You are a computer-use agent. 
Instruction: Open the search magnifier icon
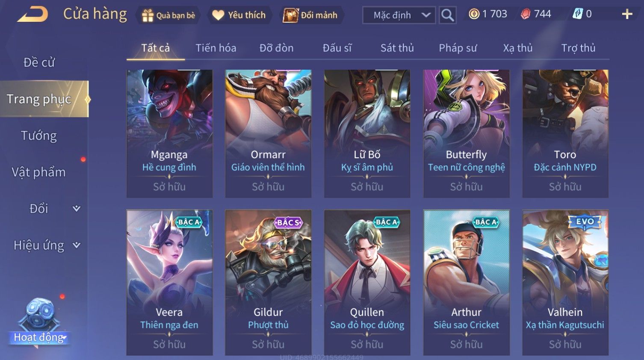pyautogui.click(x=447, y=15)
